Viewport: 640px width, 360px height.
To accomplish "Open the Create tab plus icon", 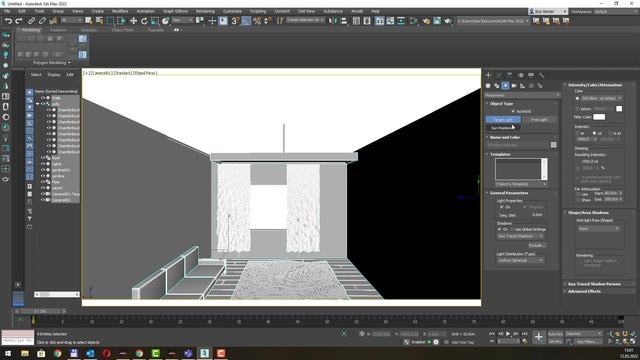I will pyautogui.click(x=488, y=75).
